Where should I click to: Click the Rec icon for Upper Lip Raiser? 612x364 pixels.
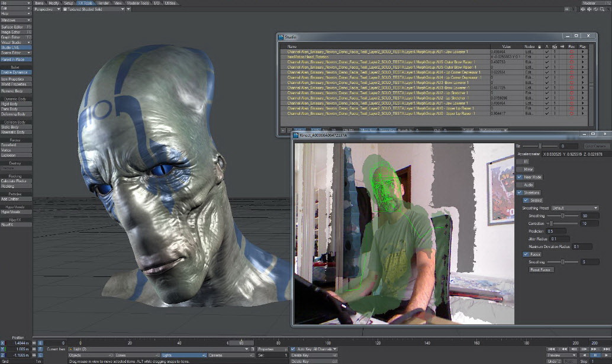(571, 108)
